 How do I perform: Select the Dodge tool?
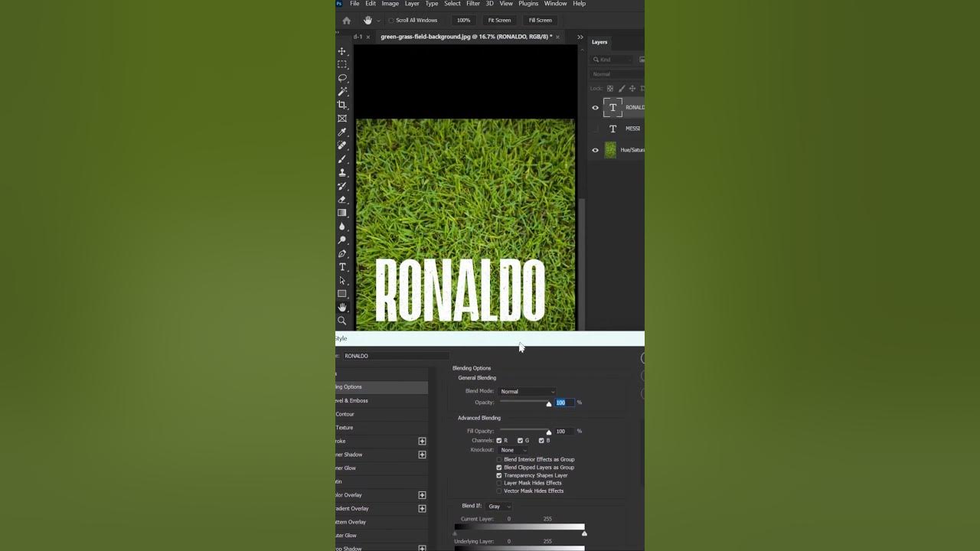342,240
